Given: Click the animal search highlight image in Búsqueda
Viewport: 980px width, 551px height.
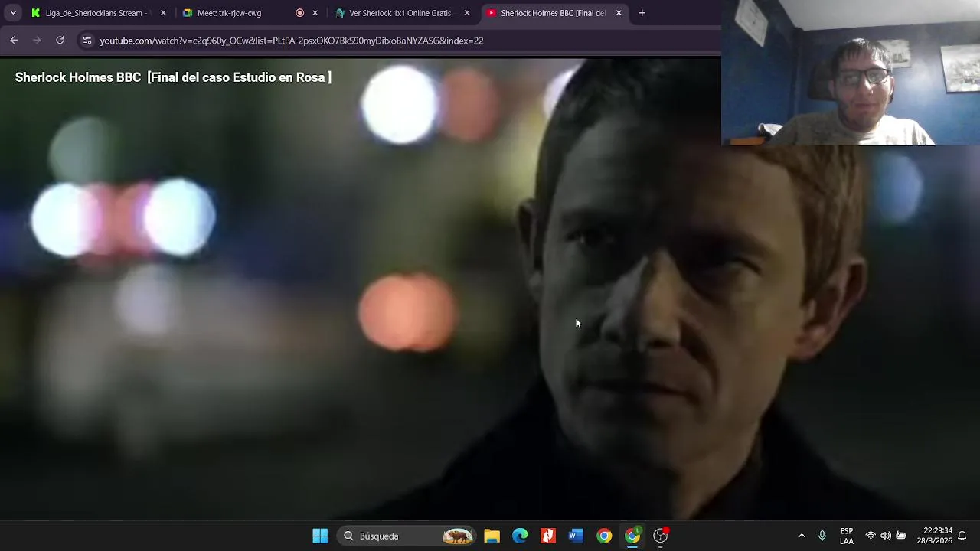Looking at the screenshot, I should click(x=458, y=536).
